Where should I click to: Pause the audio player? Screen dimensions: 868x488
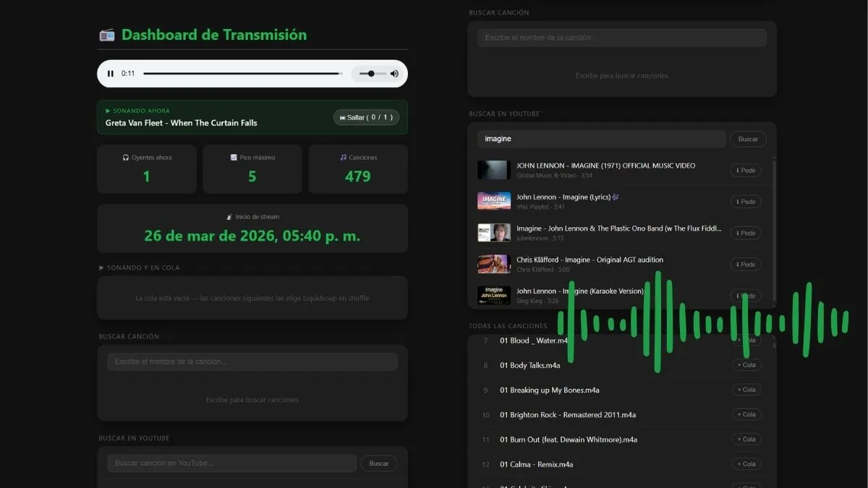(x=111, y=74)
